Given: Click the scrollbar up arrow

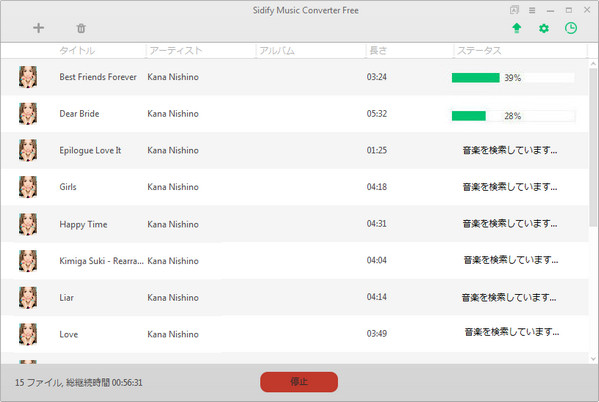Looking at the screenshot, I should pos(593,64).
